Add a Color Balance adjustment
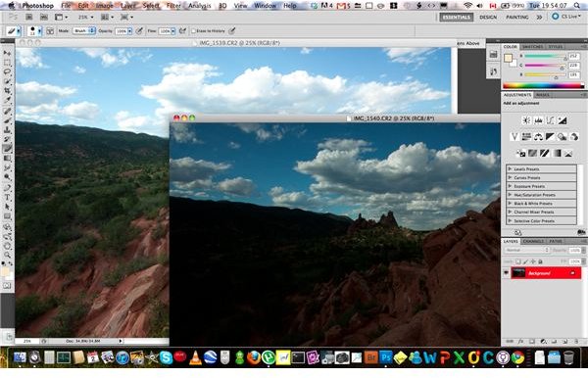This screenshot has height=378, width=588. point(538,137)
